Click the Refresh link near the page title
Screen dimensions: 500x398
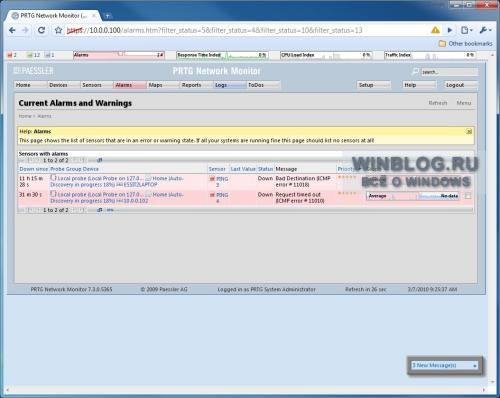438,103
